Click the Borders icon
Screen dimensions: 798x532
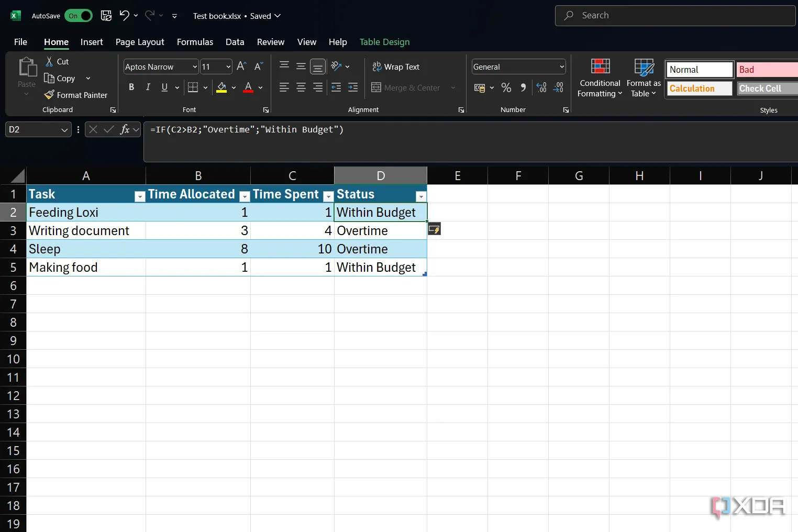click(x=193, y=87)
